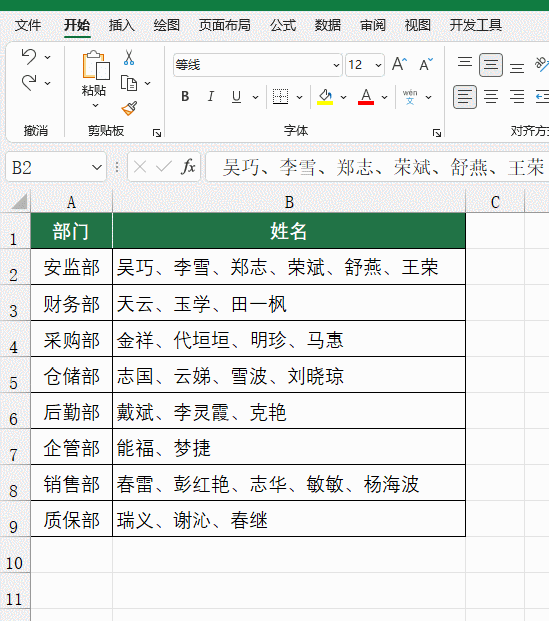Select column B header
Image resolution: width=549 pixels, height=621 pixels.
point(289,202)
